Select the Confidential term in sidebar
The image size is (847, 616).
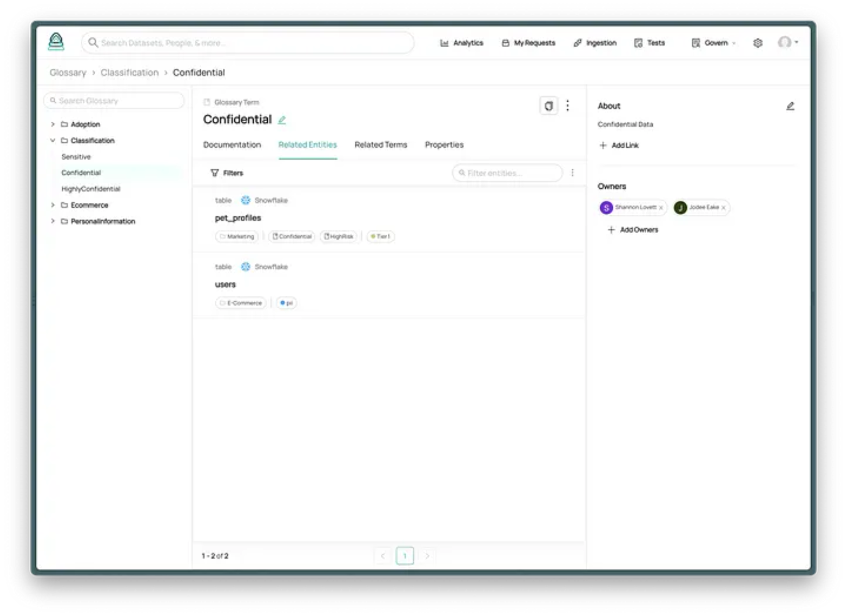81,172
